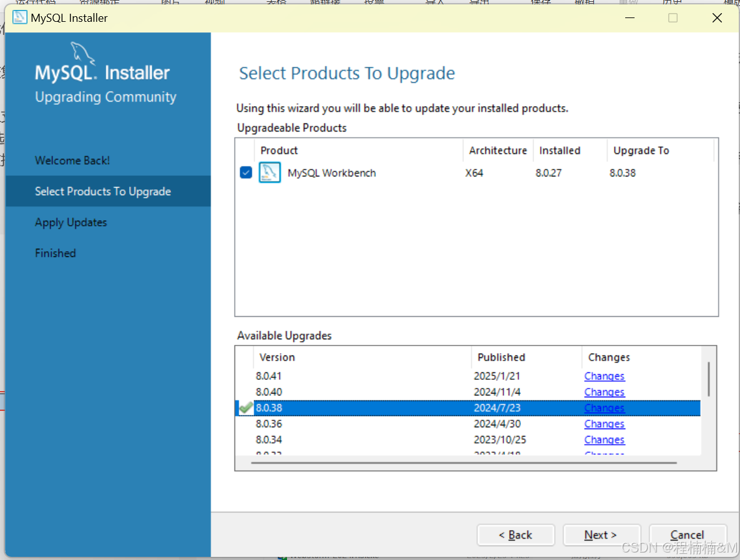
Task: Open Changes link for version 8.0.40
Action: [604, 392]
